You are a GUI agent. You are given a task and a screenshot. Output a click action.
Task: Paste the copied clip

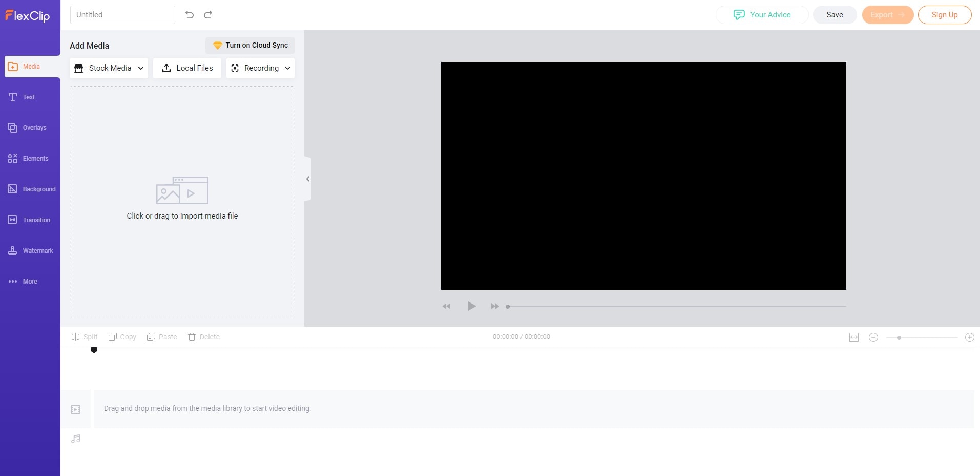click(x=162, y=337)
